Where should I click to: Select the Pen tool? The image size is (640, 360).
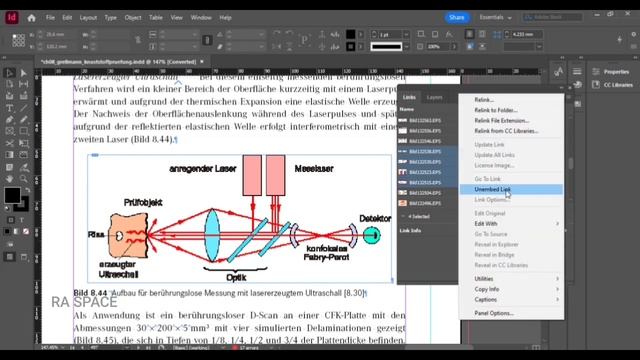coord(9,120)
